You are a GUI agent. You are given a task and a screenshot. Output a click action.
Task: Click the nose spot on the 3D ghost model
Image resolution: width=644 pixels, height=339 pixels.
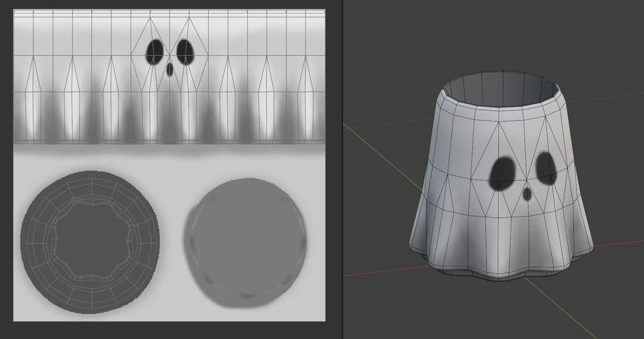click(x=527, y=193)
